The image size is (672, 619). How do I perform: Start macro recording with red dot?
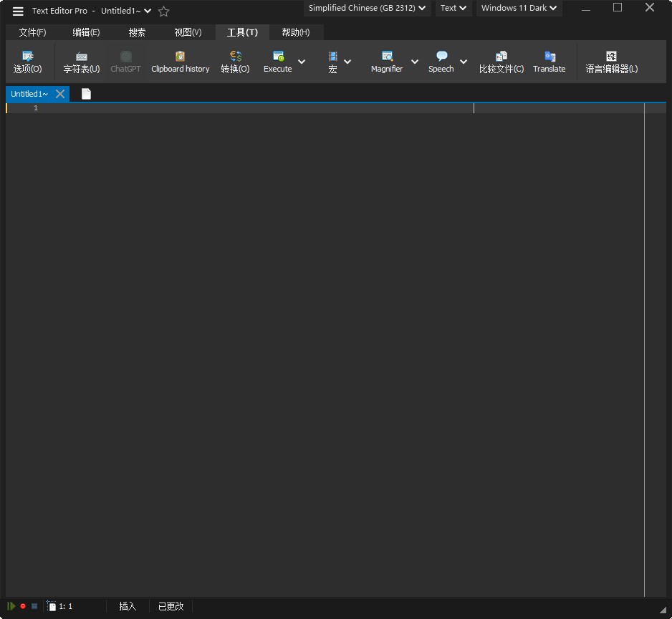[x=23, y=605]
